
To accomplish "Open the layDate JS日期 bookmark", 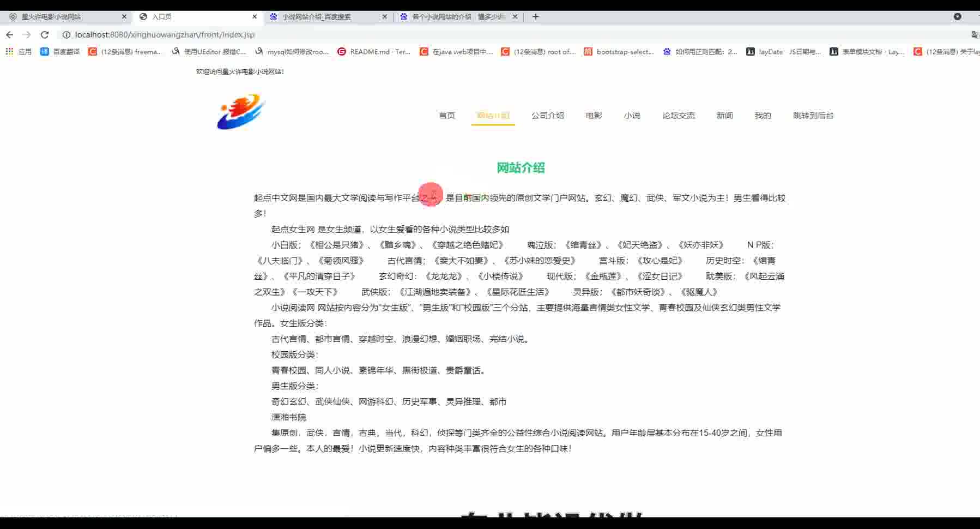I will [x=784, y=52].
